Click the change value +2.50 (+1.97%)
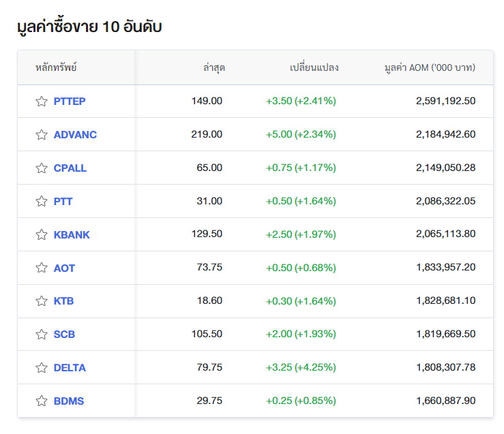The image size is (504, 434). 301,234
